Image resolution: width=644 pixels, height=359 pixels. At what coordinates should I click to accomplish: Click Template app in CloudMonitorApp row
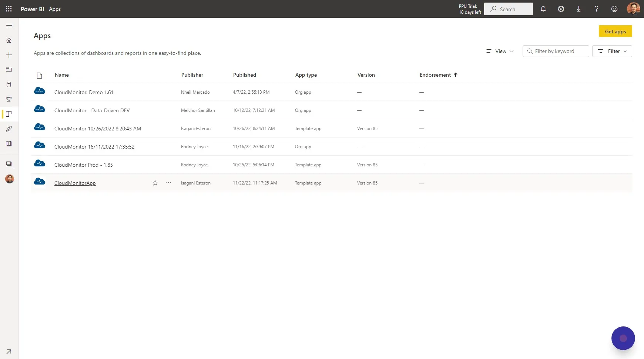point(308,183)
